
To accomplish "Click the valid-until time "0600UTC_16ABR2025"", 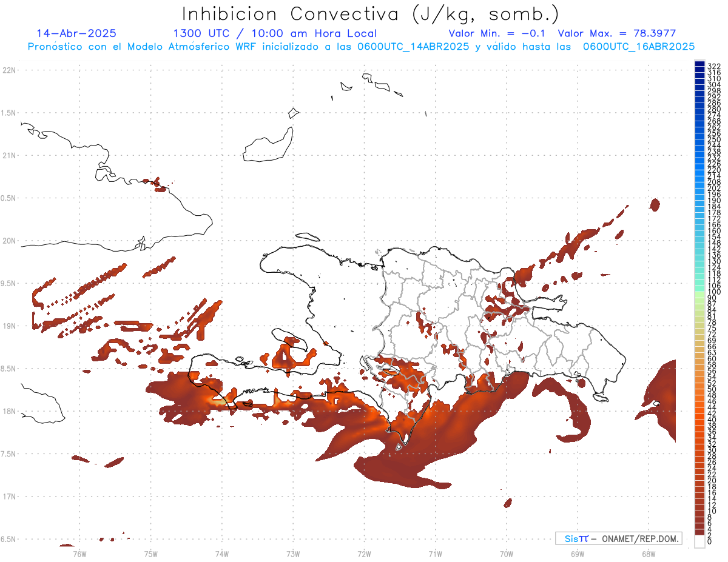I will (x=639, y=46).
